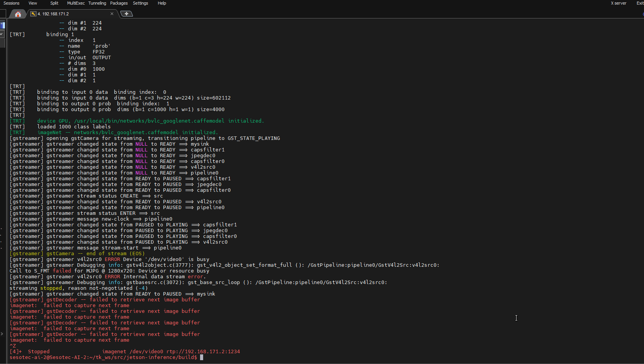
Task: Open the MultiExec menu
Action: tap(76, 3)
